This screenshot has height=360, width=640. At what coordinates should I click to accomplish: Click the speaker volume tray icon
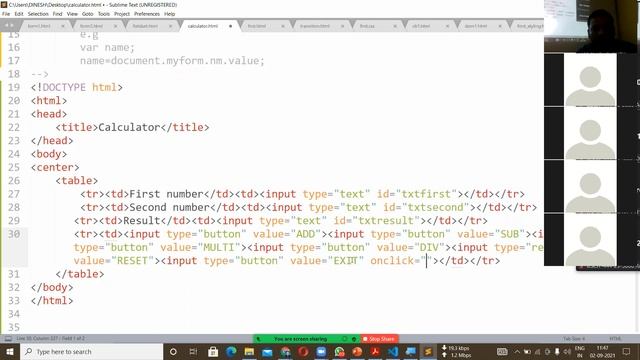(x=567, y=351)
